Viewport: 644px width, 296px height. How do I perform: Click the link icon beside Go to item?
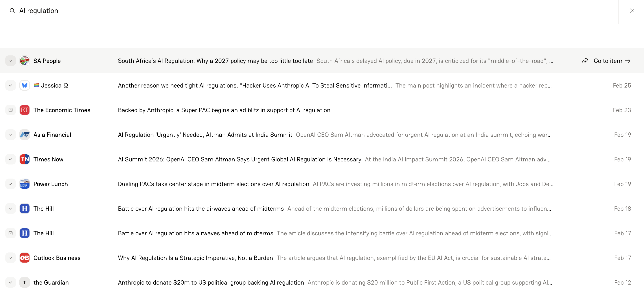585,61
